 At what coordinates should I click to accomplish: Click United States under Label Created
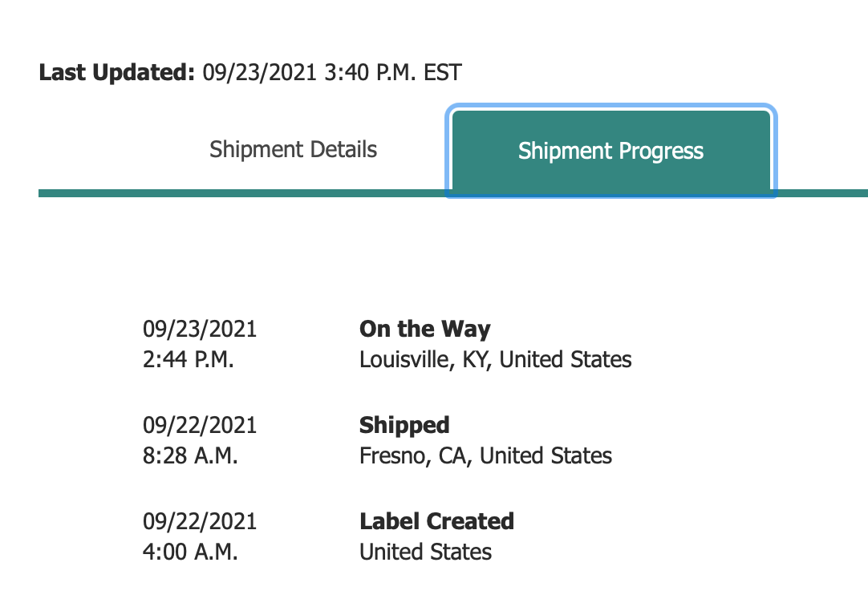[425, 552]
